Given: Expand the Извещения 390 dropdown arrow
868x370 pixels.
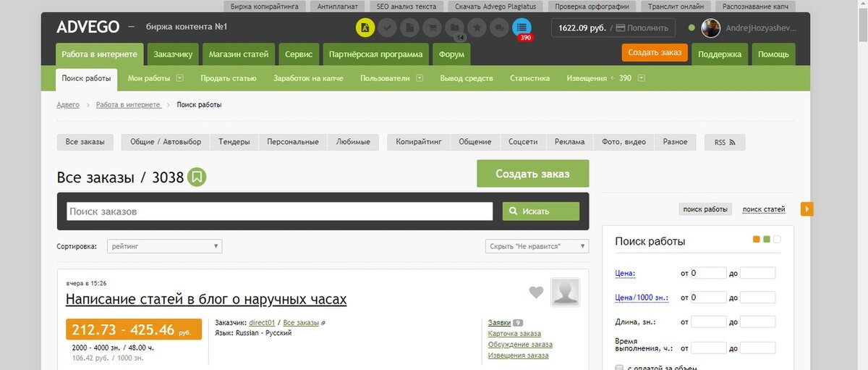Looking at the screenshot, I should [x=641, y=78].
